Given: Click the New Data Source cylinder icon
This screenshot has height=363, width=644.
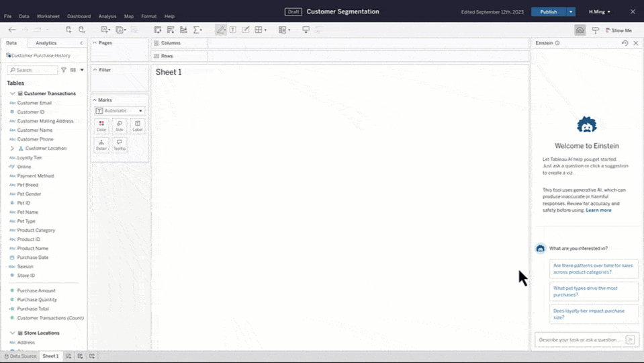Looking at the screenshot, I should coord(68,30).
